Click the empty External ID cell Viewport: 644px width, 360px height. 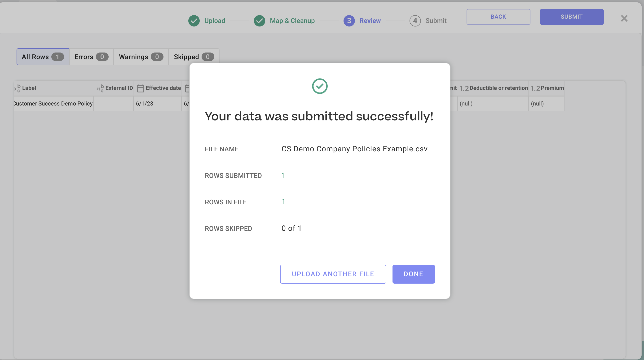[113, 104]
